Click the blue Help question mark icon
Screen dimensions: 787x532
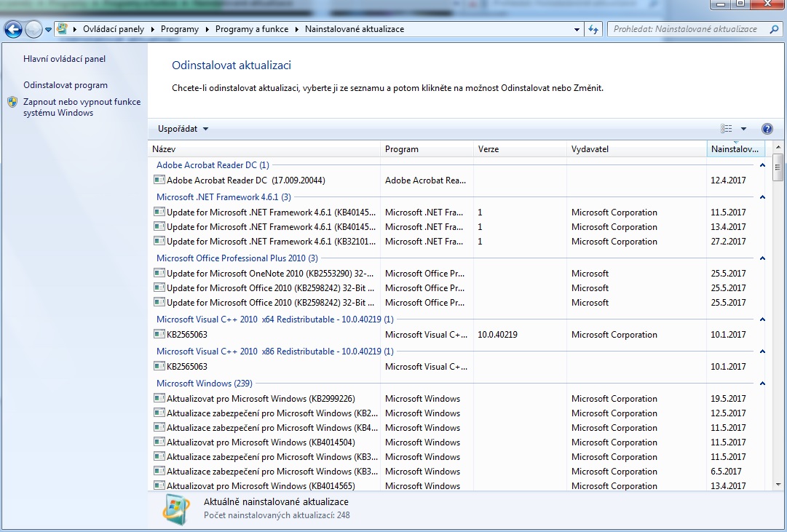(x=767, y=129)
